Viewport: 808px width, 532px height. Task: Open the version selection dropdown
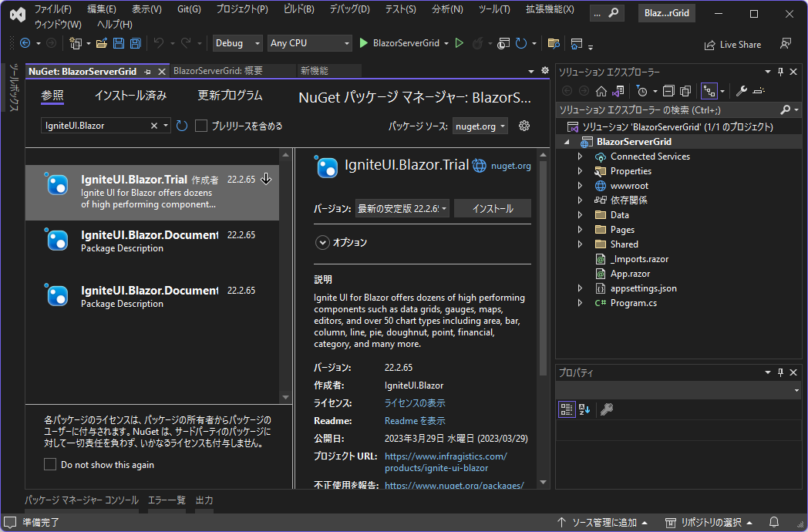click(402, 209)
